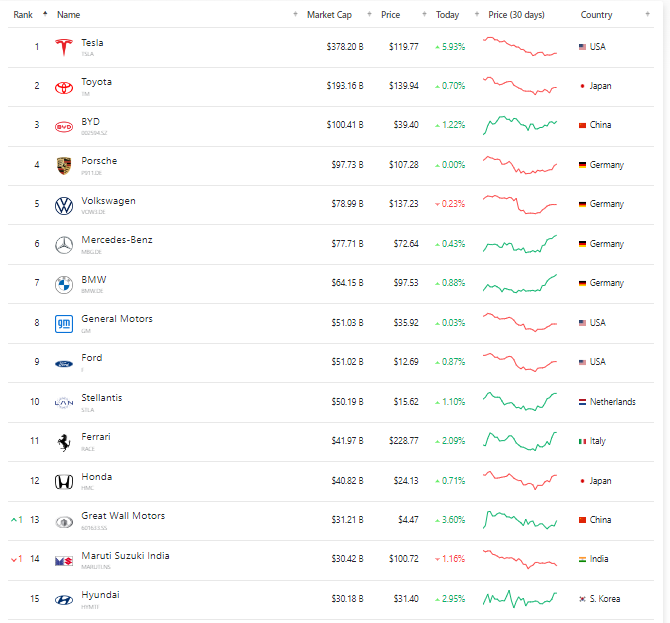Click the Ford oval logo
The width and height of the screenshot is (670, 623).
(64, 364)
